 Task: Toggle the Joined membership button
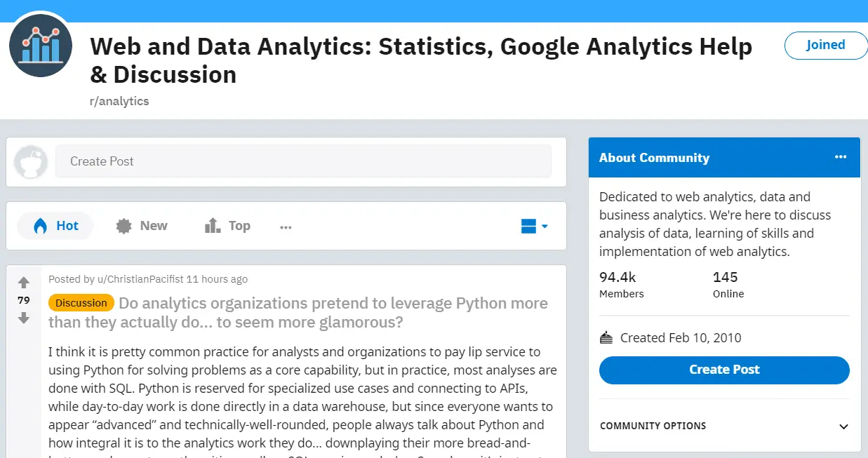click(x=826, y=45)
